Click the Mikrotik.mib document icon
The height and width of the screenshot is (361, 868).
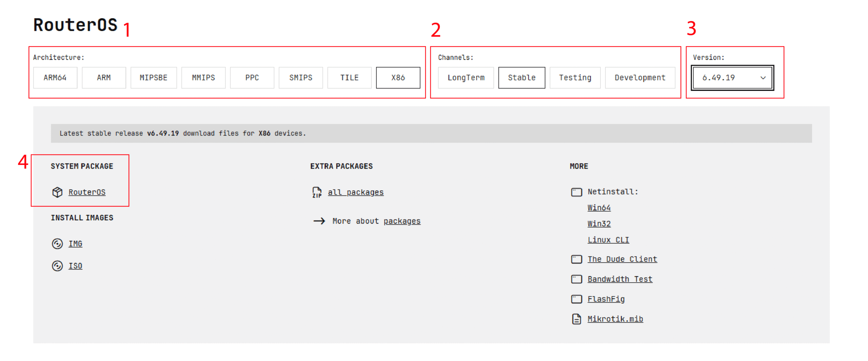(576, 319)
